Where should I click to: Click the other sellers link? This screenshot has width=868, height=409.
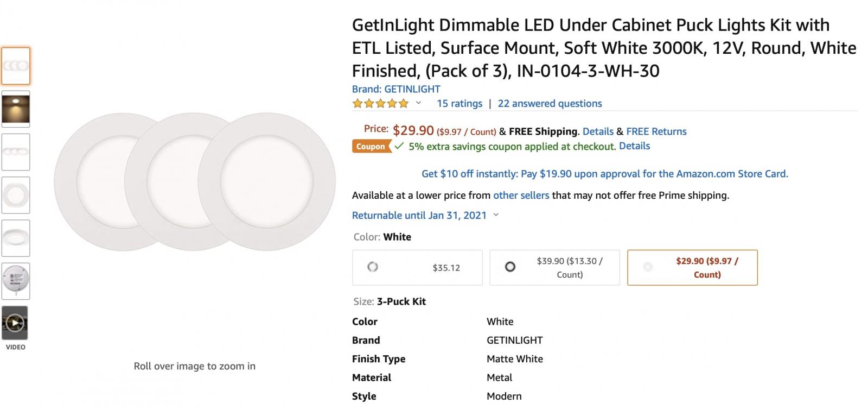pos(521,195)
